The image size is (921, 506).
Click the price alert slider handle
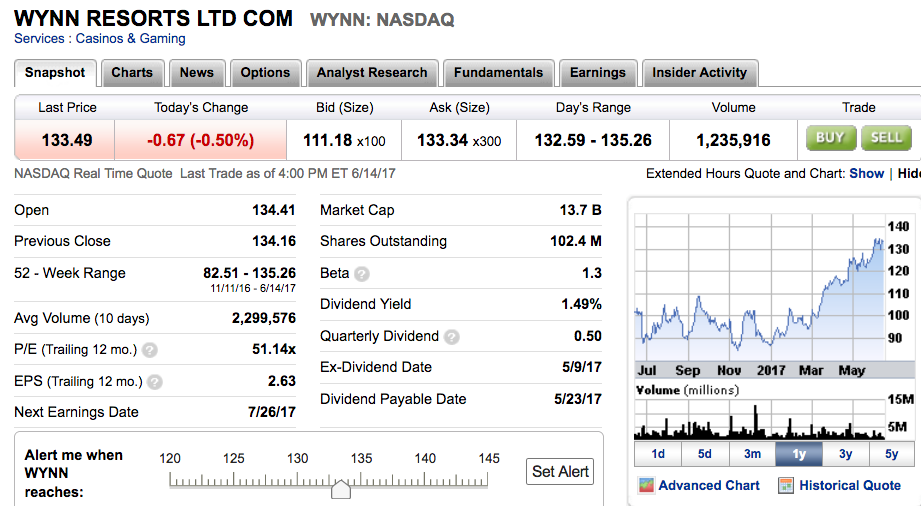point(341,489)
